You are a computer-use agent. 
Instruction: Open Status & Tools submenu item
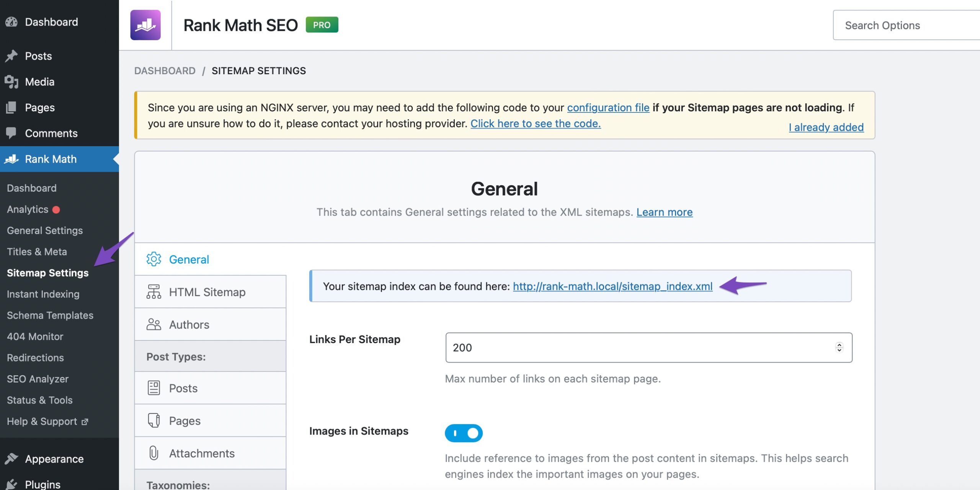39,400
